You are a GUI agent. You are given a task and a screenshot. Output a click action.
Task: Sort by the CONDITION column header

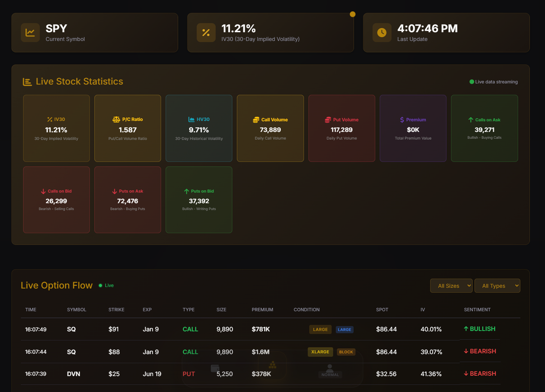point(307,310)
